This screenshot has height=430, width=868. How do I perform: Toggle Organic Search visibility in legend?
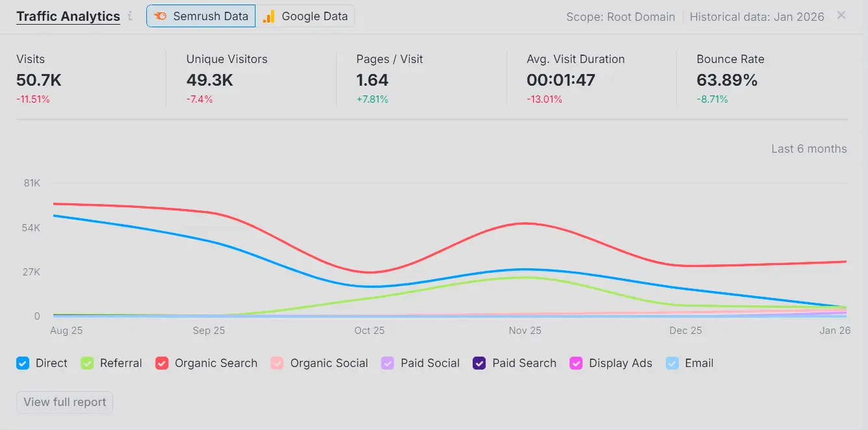tap(162, 363)
